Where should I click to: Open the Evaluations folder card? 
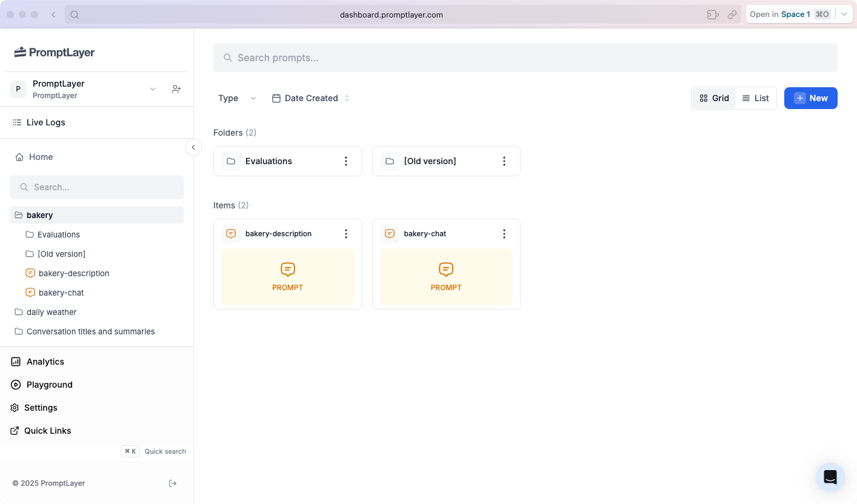[x=287, y=161]
